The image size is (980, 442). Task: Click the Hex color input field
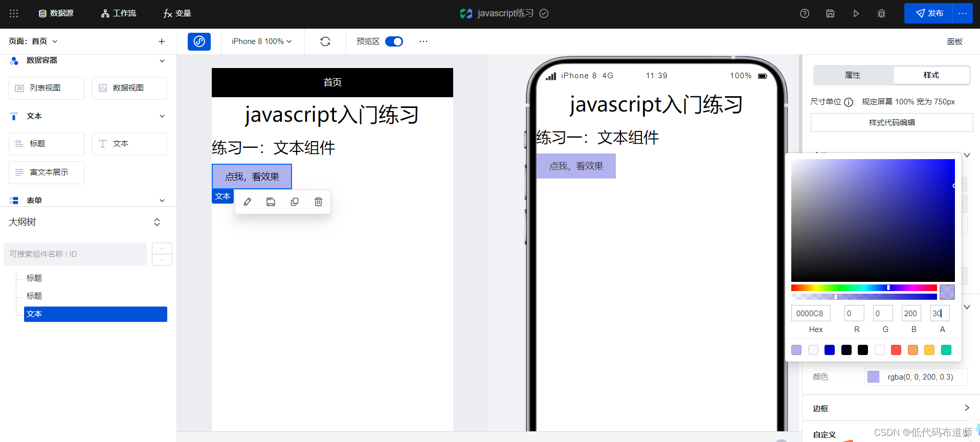coord(810,313)
